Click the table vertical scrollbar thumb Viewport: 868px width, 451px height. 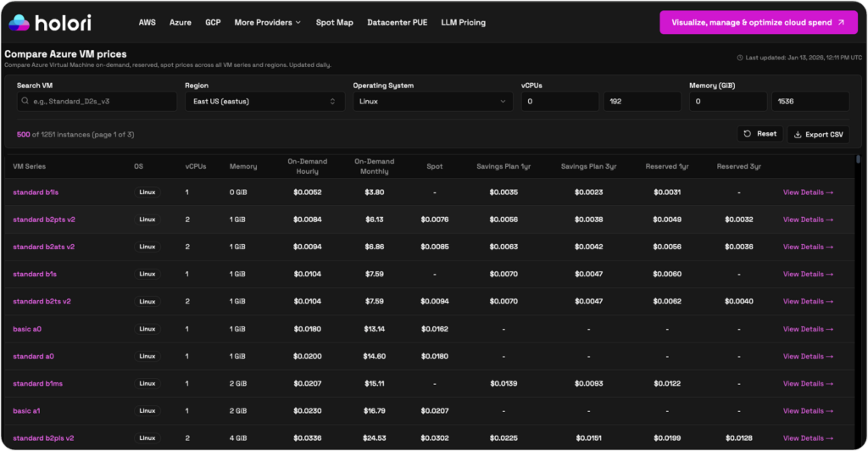pos(858,159)
